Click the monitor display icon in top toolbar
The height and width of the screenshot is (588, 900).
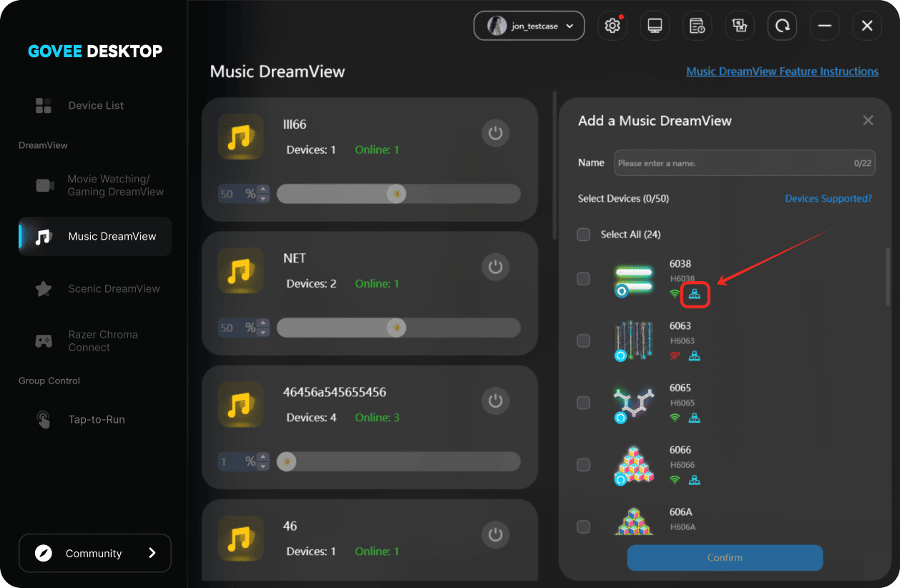[x=654, y=26]
